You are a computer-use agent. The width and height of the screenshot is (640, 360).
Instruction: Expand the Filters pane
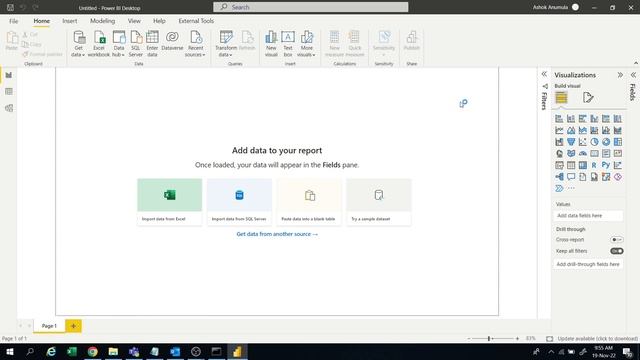[x=544, y=74]
